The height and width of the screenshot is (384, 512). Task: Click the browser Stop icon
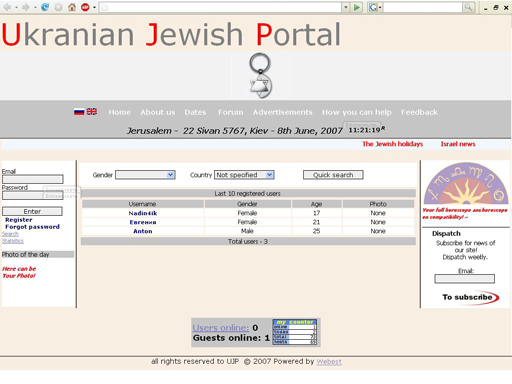(58, 7)
